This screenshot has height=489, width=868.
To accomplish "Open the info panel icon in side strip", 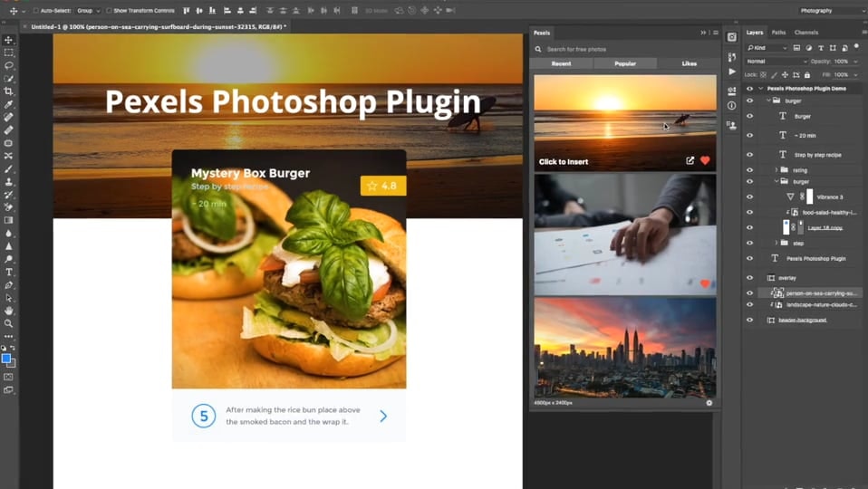I will coord(732,105).
